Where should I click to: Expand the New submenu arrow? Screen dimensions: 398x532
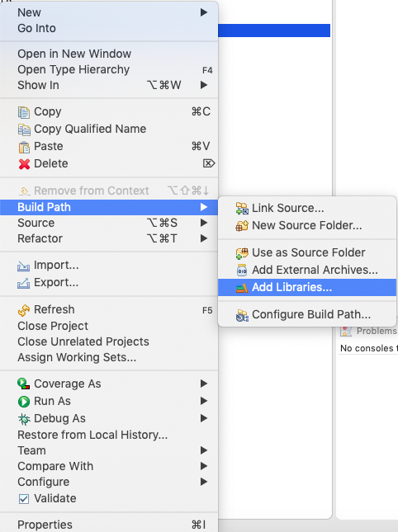pyautogui.click(x=204, y=12)
